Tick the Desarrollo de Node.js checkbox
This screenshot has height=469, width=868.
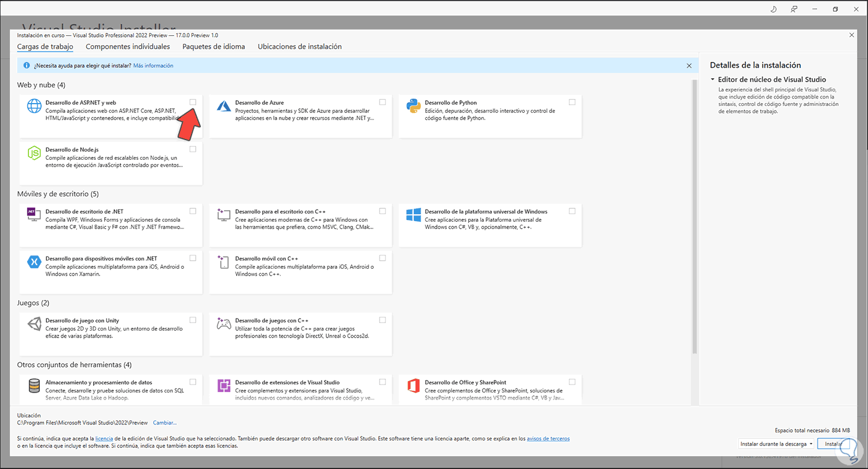[x=193, y=149]
